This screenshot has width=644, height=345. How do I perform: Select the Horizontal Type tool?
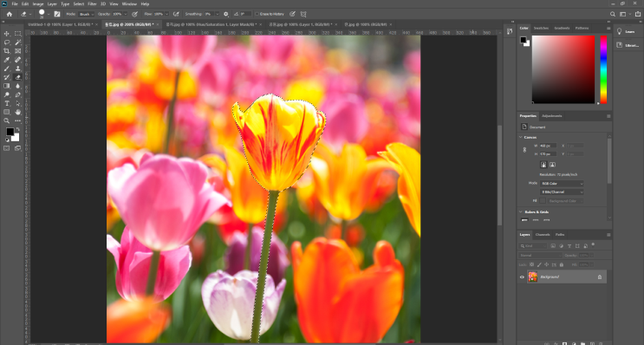pyautogui.click(x=7, y=103)
